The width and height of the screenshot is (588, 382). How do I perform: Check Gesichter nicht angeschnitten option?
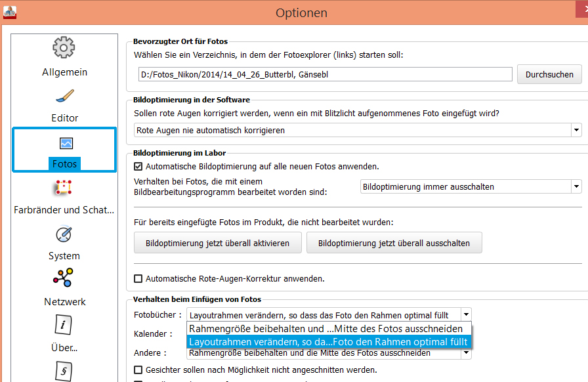click(x=138, y=370)
